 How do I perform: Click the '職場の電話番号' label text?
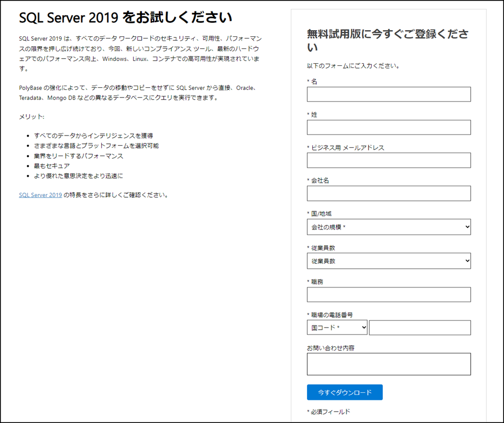331,315
